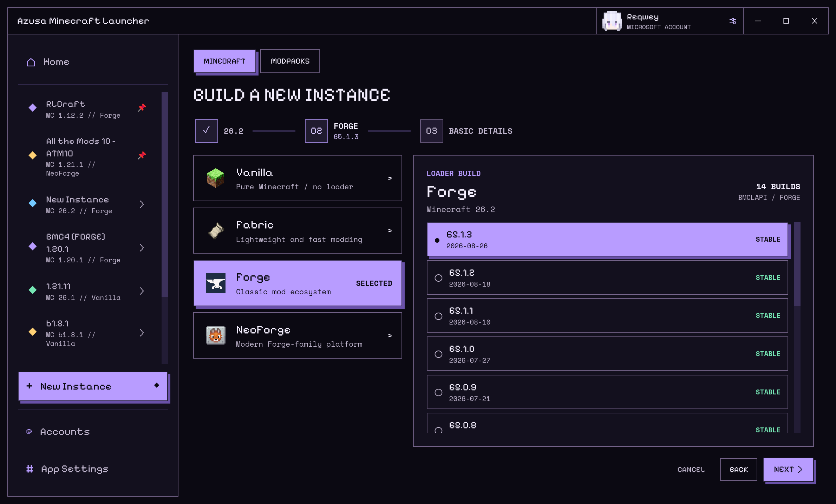Image resolution: width=836 pixels, height=504 pixels.
Task: Open the 1.21.11 Vanilla instance chevron
Action: coord(142,291)
